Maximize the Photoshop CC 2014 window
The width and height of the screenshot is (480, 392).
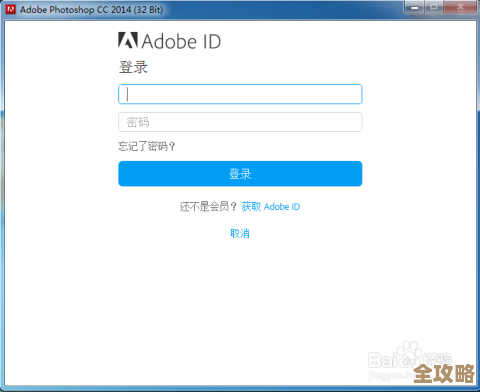click(434, 7)
